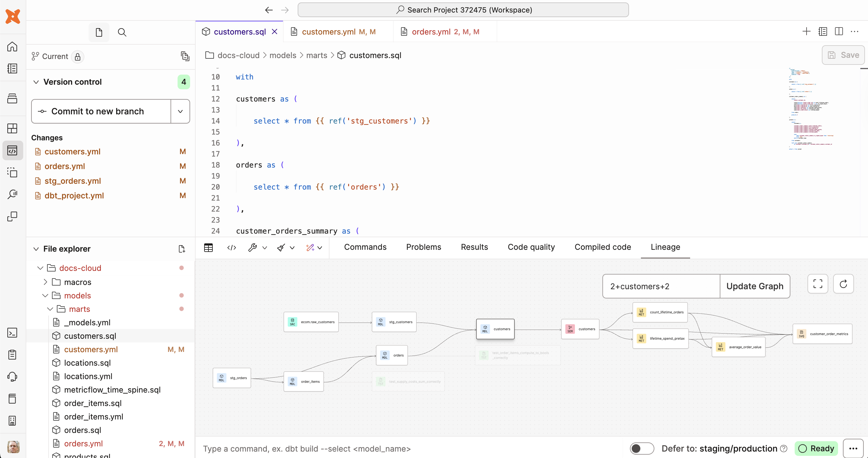Screen dimensions: 868x458
Task: Open the terminal icon in the left sidebar
Action: click(13, 333)
